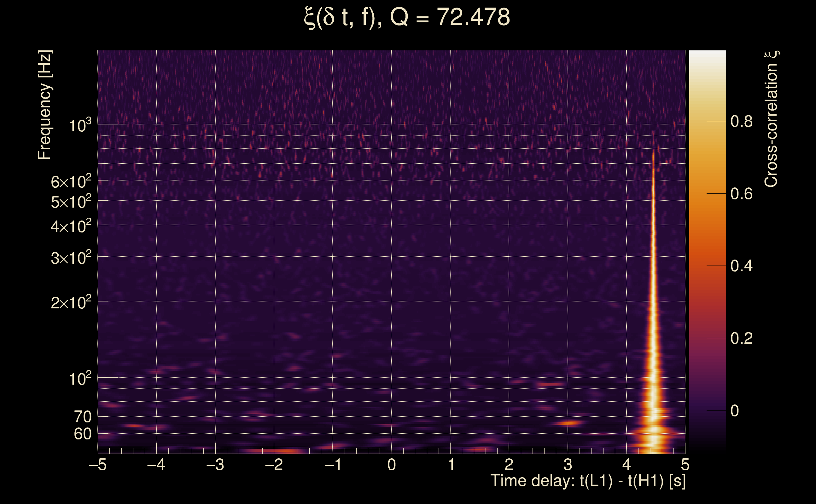This screenshot has height=504, width=816.
Task: Click the orange blob near delay 3 s
Action: (x=569, y=423)
